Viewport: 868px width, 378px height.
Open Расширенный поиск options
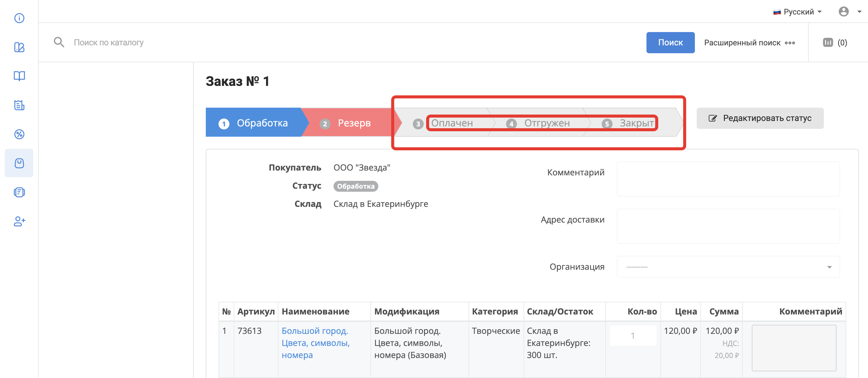click(749, 43)
